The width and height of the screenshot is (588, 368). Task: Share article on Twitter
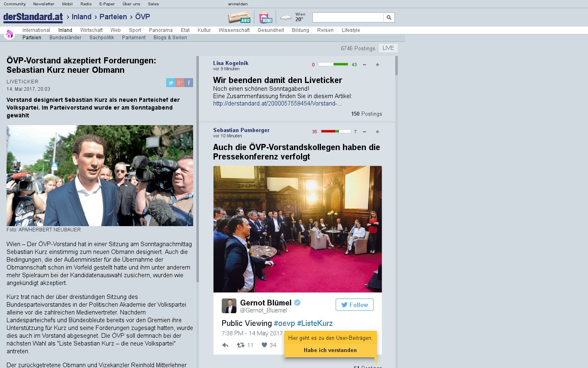click(170, 83)
